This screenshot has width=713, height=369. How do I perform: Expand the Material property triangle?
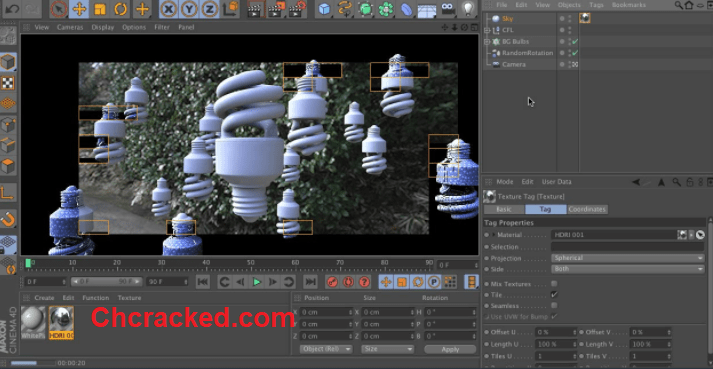coord(494,235)
